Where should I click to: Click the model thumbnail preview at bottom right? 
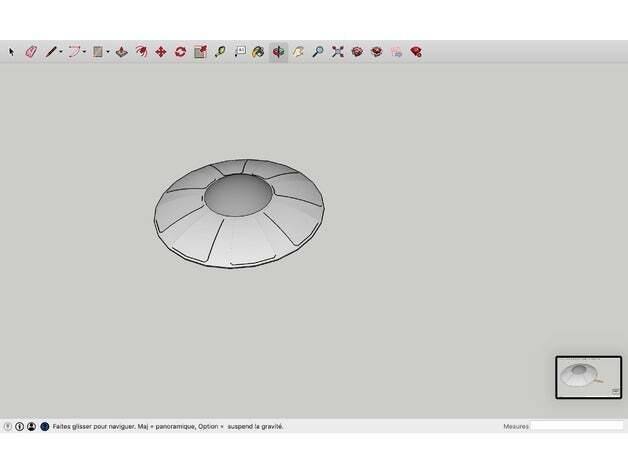pos(588,377)
